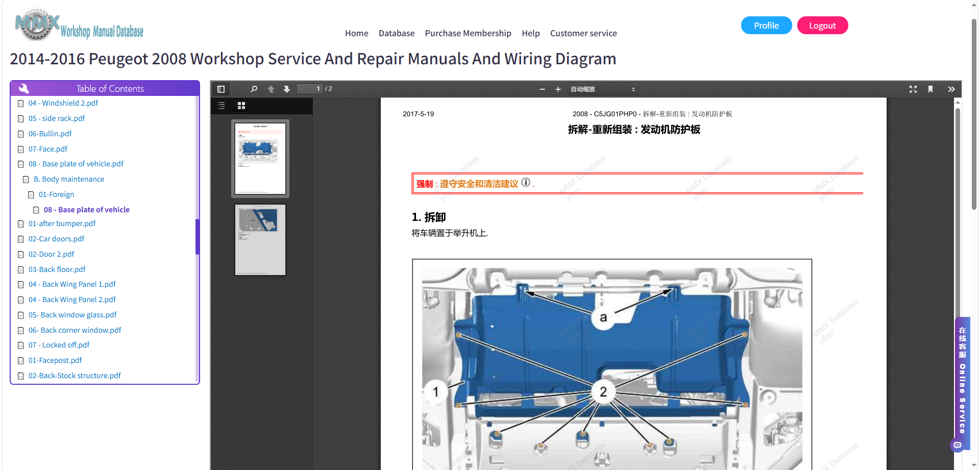Show document outline view

[x=221, y=106]
